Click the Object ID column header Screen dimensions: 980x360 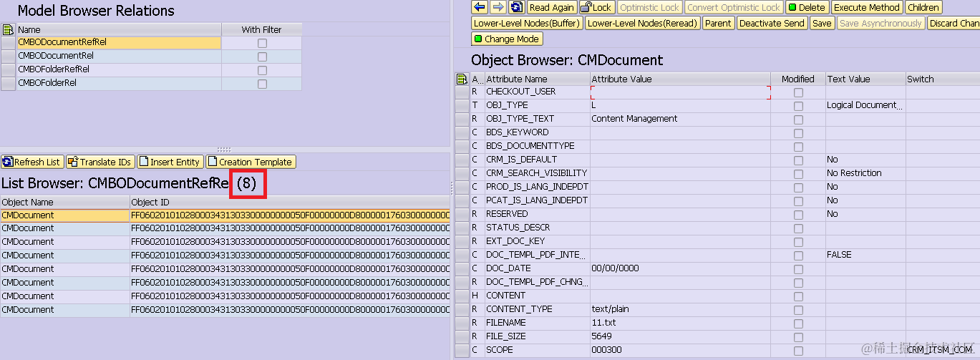[290, 202]
